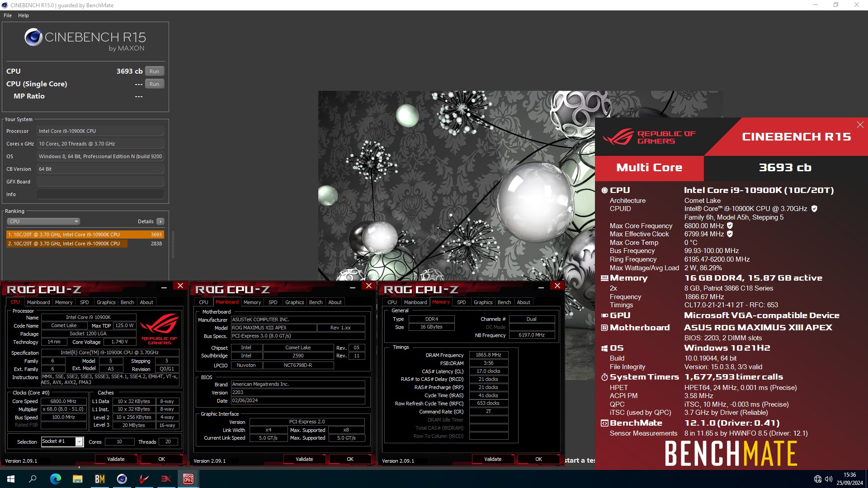The height and width of the screenshot is (488, 868).
Task: Click BIOS Version value 2203 in CPU-Z
Action: [x=298, y=393]
